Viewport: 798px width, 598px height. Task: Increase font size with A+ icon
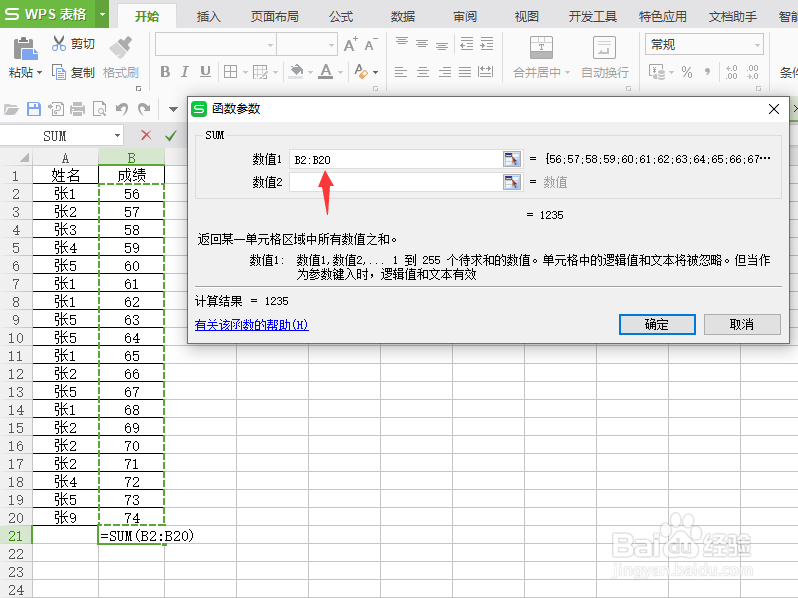tap(350, 45)
